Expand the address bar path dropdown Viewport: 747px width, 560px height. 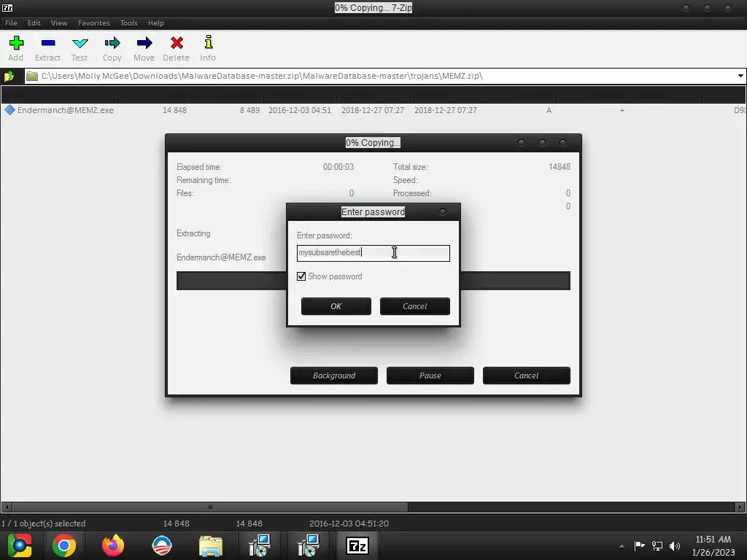tap(740, 76)
